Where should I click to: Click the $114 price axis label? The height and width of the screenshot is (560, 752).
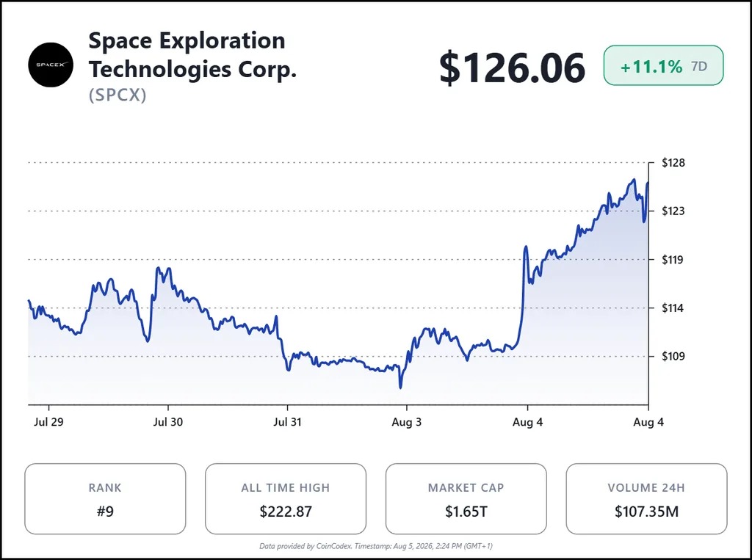click(673, 308)
